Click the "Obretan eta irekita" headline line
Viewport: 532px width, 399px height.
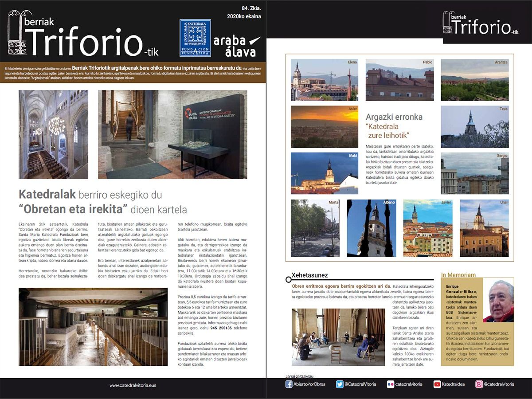103,209
